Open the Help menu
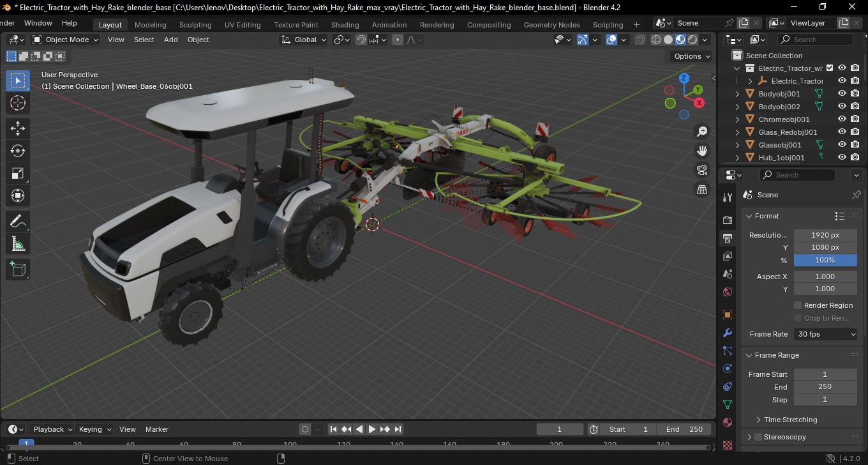This screenshot has height=465, width=868. 70,23
